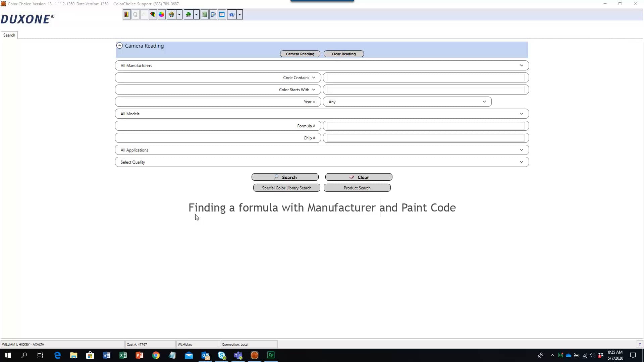Click the color chips icon in toolbar
The image size is (644, 362).
coord(153,14)
